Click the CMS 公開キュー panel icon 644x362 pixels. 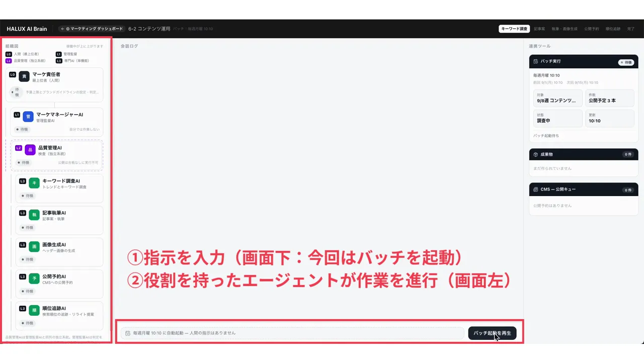point(536,190)
